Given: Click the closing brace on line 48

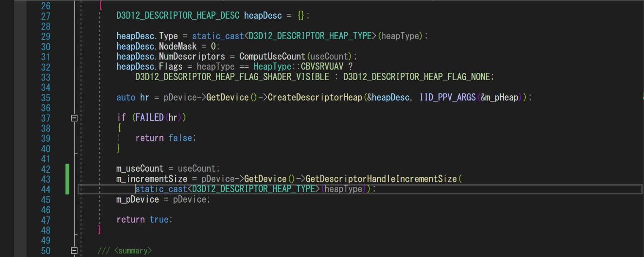Looking at the screenshot, I should point(99,229).
